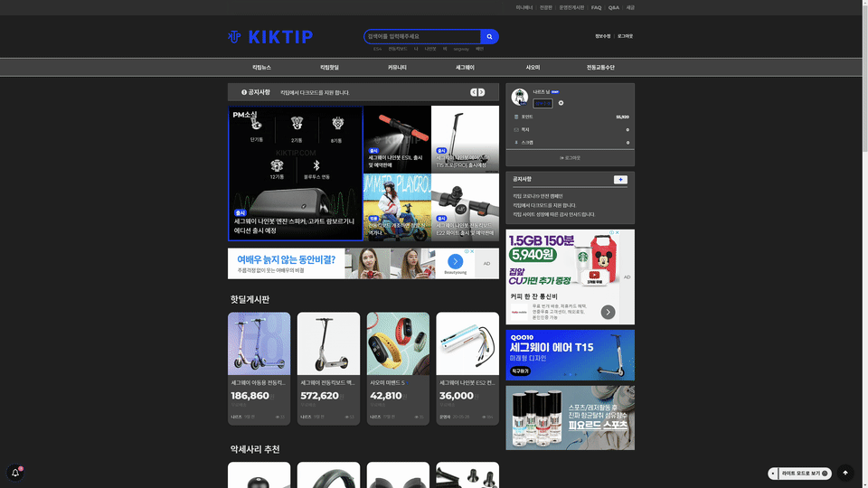Open the engine speaker featured article
Viewport: 868px width, 488px height.
coord(296,174)
